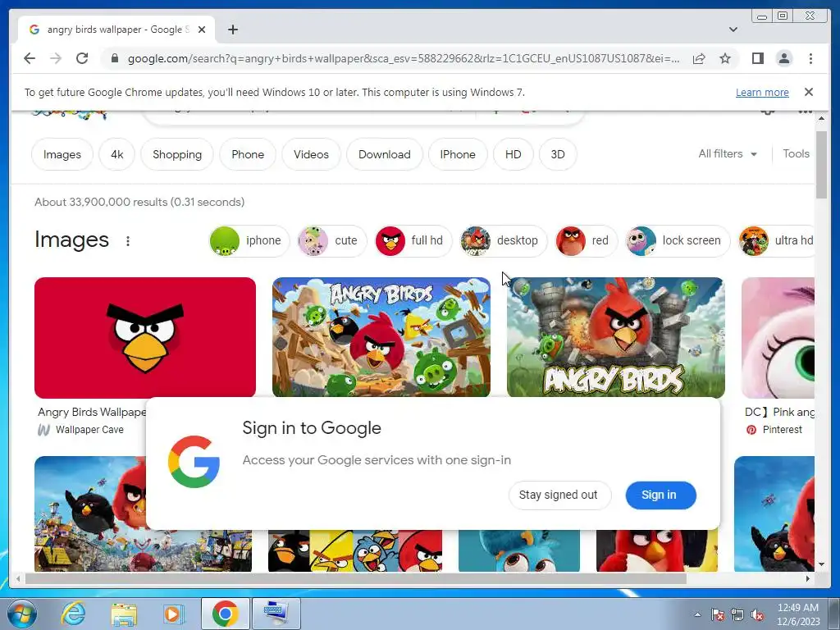
Task: Open the Windows Start menu
Action: (21, 614)
